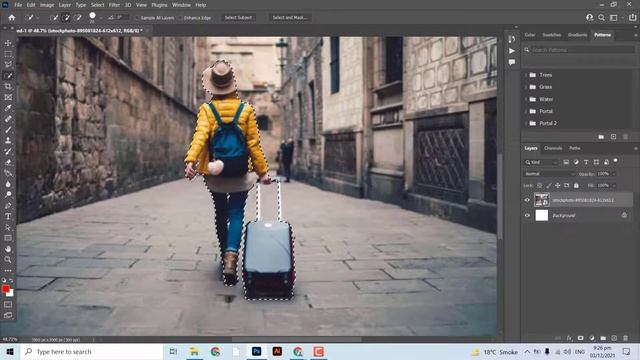Enable Enhance Edge checkbox
The height and width of the screenshot is (360, 640).
click(180, 18)
